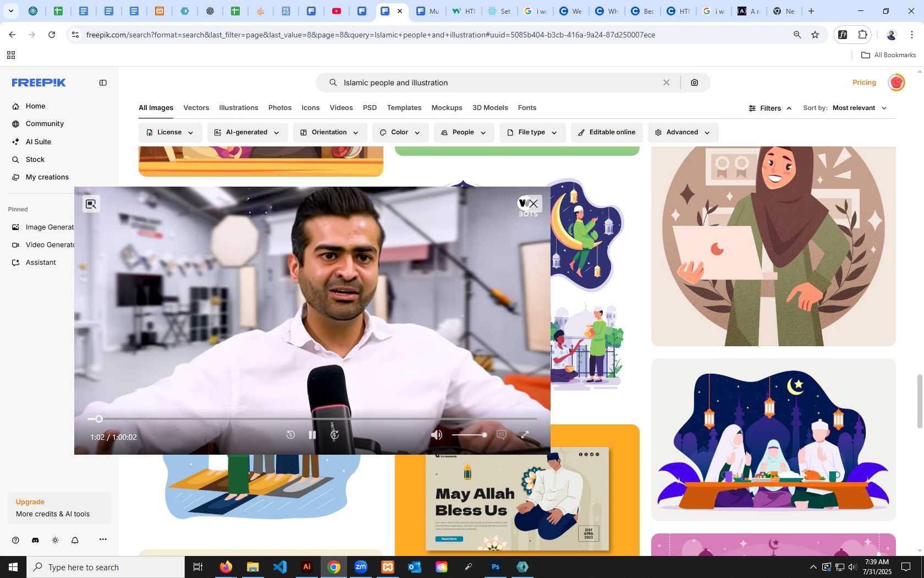The image size is (924, 578).
Task: Expand the File type filter dropdown
Action: point(532,133)
